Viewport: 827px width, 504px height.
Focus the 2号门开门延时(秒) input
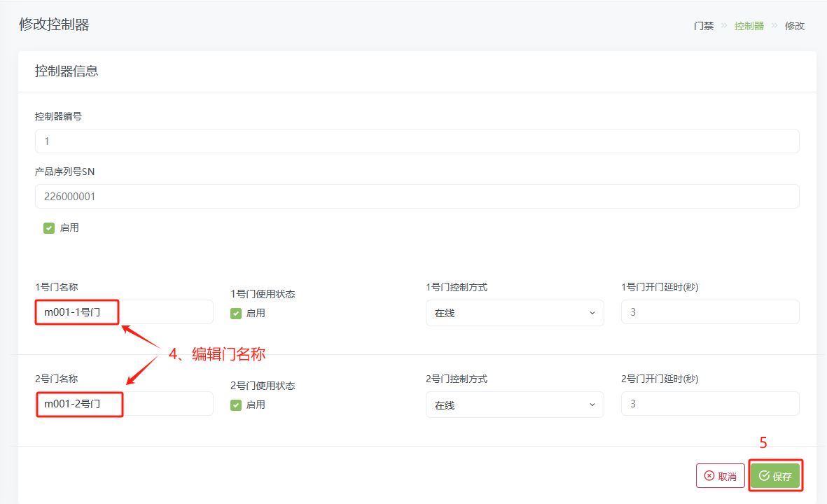click(710, 404)
